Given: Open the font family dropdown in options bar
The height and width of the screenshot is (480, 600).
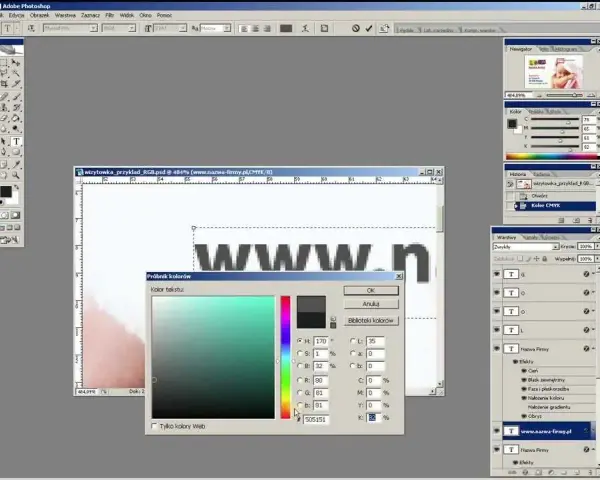Looking at the screenshot, I should 93,28.
